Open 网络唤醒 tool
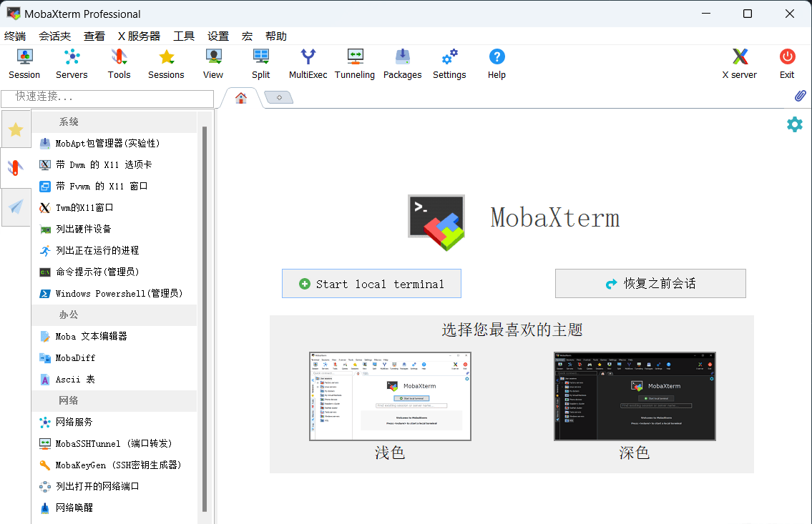The image size is (812, 524). point(114,508)
